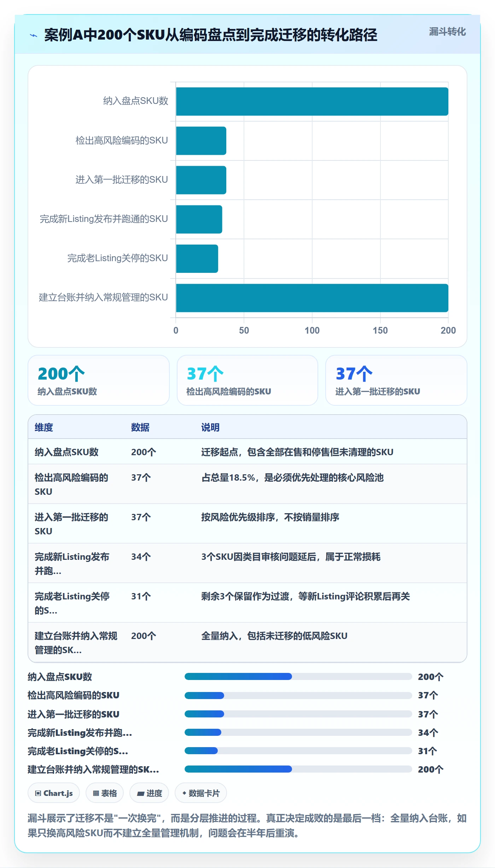Click the progress bar for 完成新Listing发布并跑…
Viewport: 495px width, 868px height.
coord(298,732)
